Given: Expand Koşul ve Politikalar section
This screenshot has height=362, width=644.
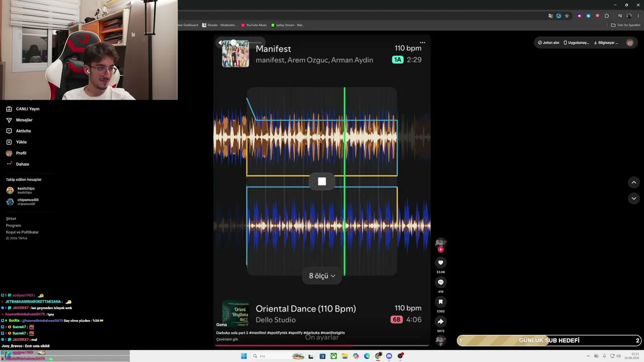Looking at the screenshot, I should (22, 232).
